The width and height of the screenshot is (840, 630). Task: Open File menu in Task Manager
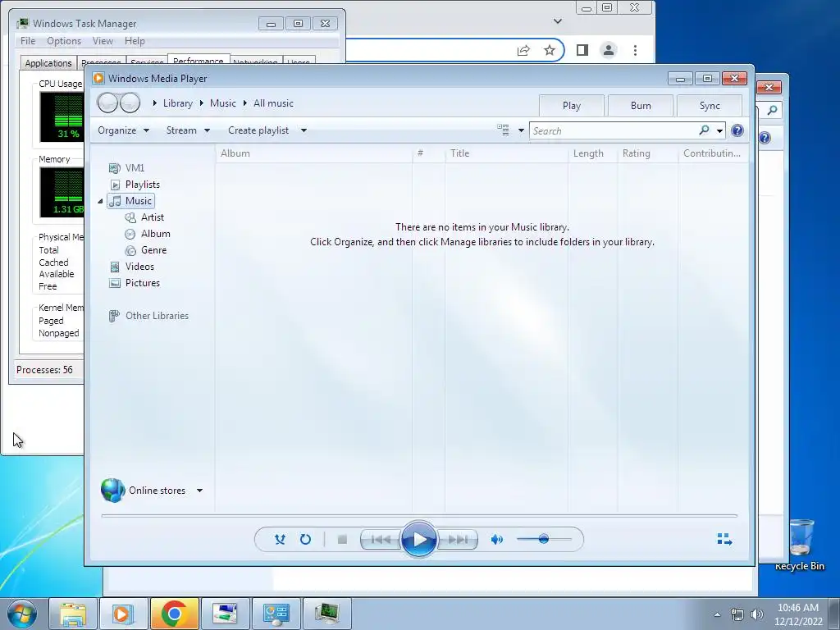[x=28, y=41]
